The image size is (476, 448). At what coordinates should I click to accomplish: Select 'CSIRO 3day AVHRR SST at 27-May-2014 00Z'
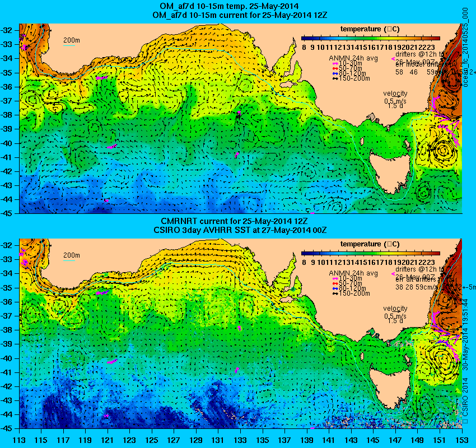click(x=240, y=230)
